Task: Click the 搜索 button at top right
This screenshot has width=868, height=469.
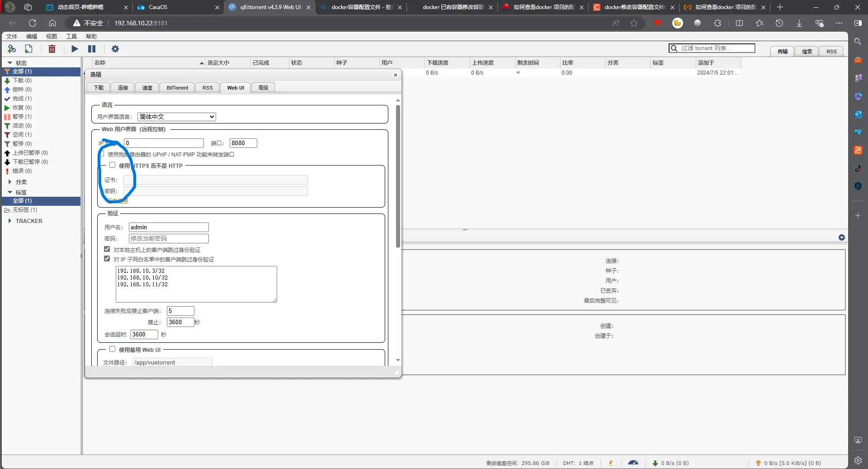Action: [x=807, y=52]
